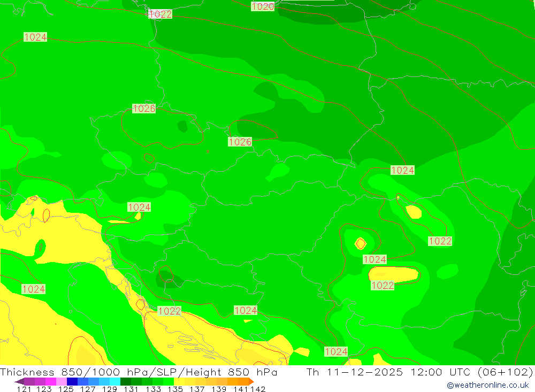Select the cyan legend swatch before dark green

[115, 381]
